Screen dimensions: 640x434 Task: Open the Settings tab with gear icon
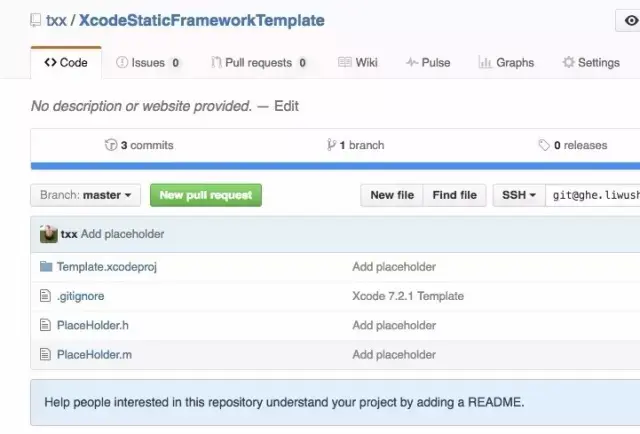[x=591, y=62]
